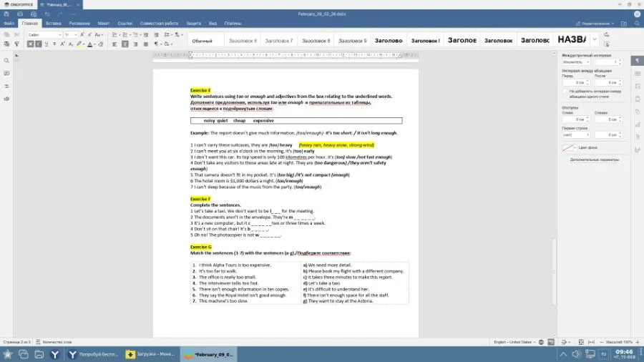Image resolution: width=644 pixels, height=362 pixels.
Task: Open the Search icon in the left sidebar
Action: point(6,61)
